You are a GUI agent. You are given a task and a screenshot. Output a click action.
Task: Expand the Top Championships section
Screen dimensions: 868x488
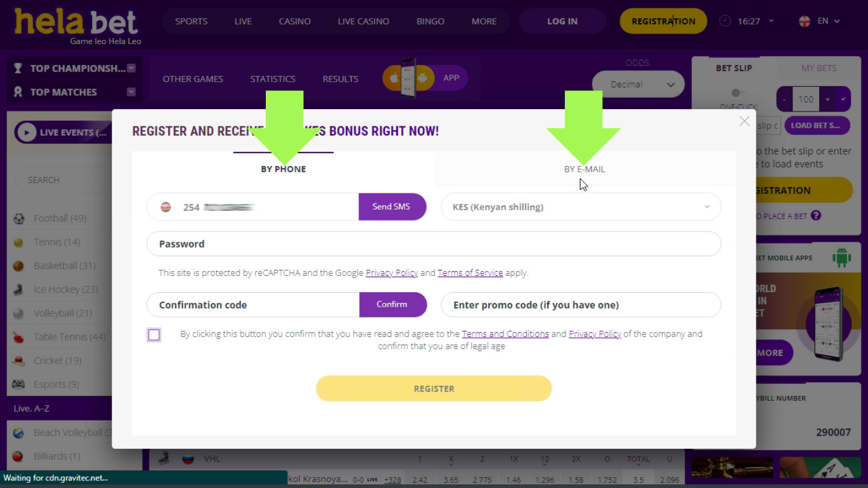click(x=131, y=69)
